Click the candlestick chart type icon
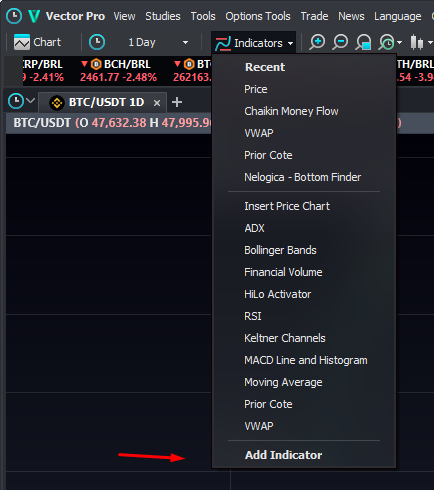Viewport: 434px width, 490px height. pyautogui.click(x=417, y=43)
